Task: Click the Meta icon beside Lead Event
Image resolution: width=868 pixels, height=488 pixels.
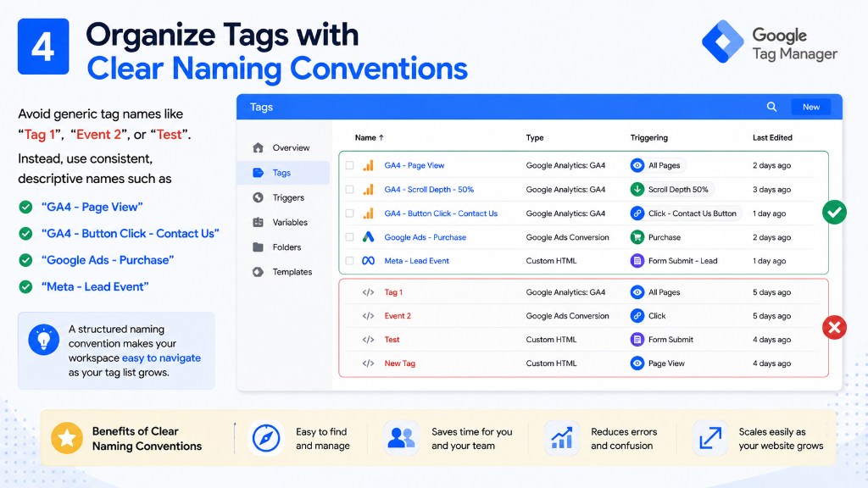Action: click(x=368, y=261)
